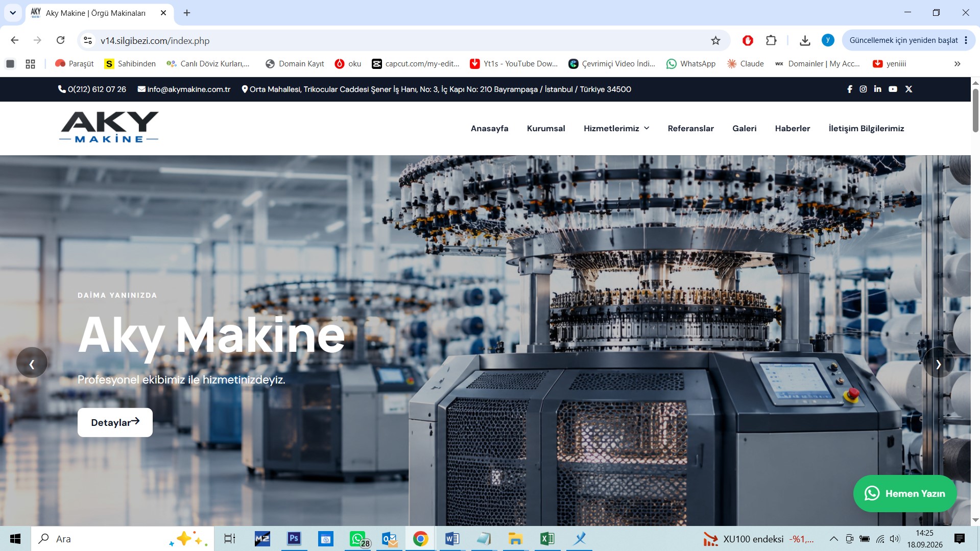Open the Claude bookmark
Screen dimensions: 980x551
coord(746,64)
